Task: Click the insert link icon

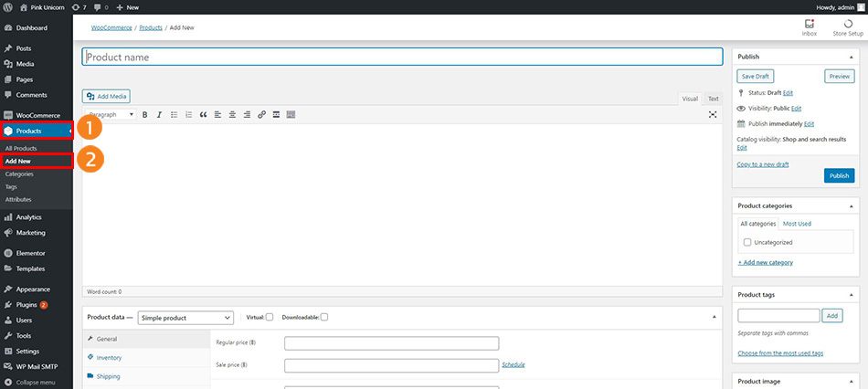Action: click(x=261, y=115)
